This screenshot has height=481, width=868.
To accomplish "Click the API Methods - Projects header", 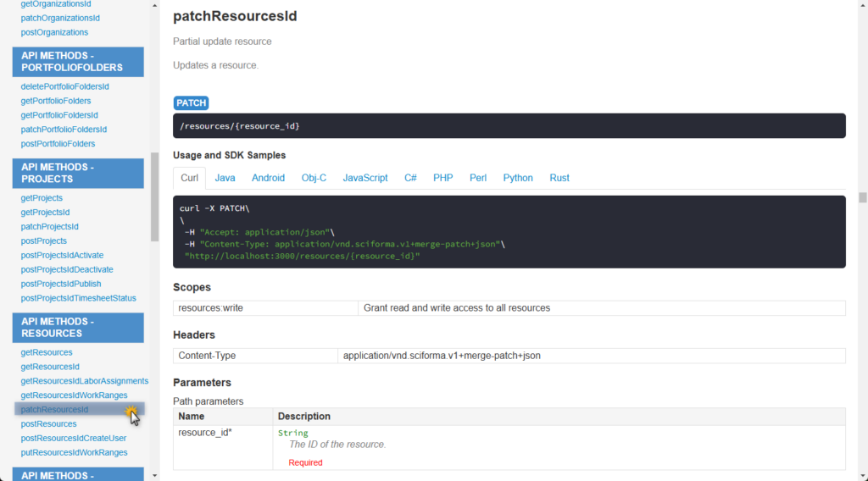I will (78, 173).
